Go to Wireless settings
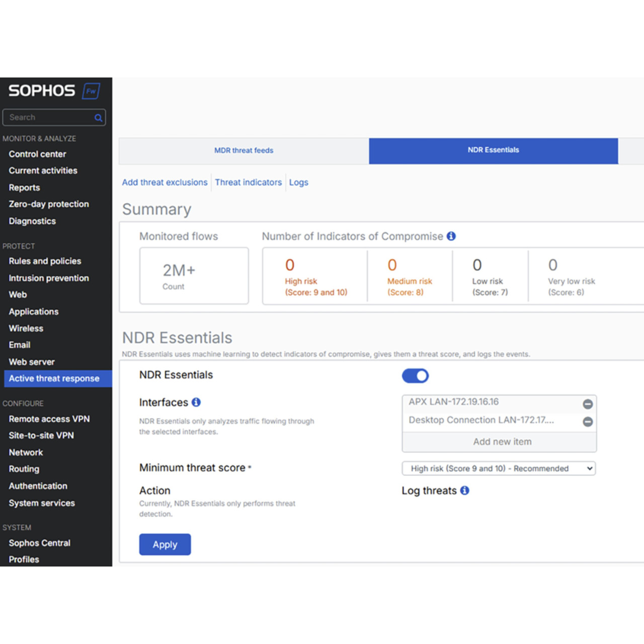This screenshot has width=644, height=644. pos(26,329)
